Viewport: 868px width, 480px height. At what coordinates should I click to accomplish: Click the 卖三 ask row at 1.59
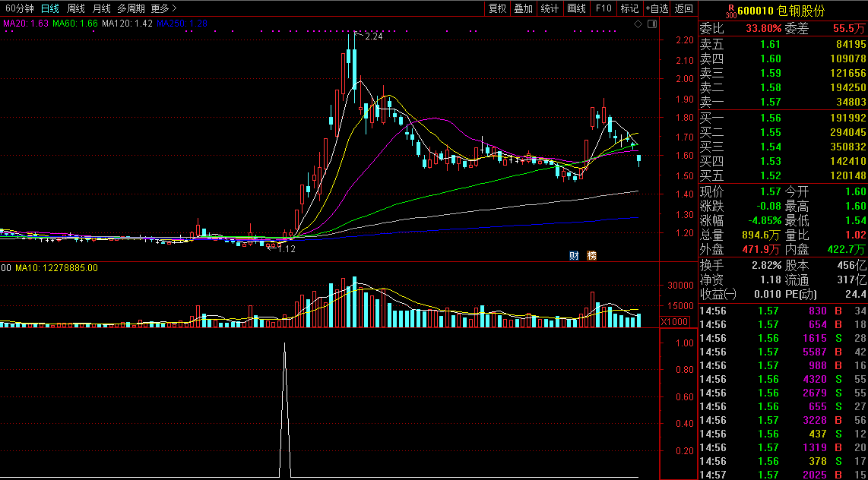click(x=783, y=73)
